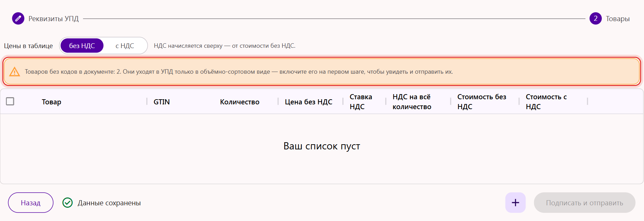644x221 pixels.
Task: Click the pencil edit icon for Реквизиты УПД
Action: (18, 18)
